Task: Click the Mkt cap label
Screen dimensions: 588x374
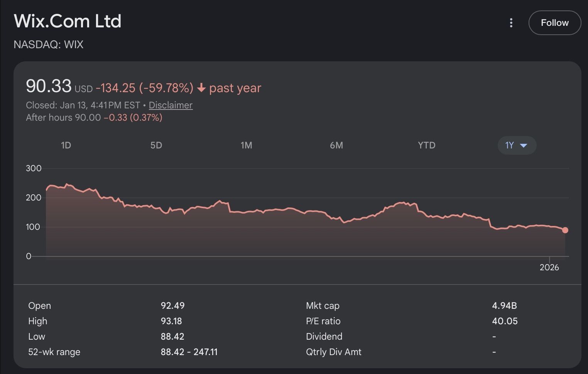Action: [323, 306]
